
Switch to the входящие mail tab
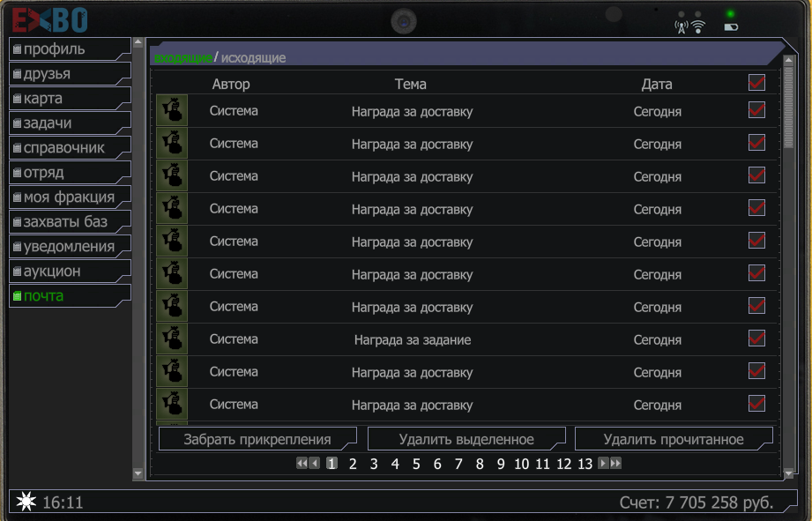(183, 58)
